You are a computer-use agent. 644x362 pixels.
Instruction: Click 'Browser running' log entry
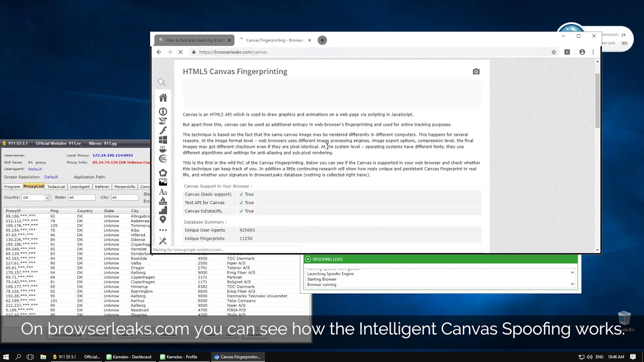tap(321, 285)
